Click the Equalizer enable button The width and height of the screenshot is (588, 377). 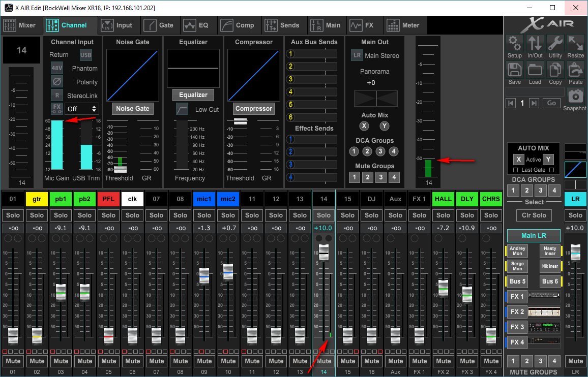pos(193,95)
